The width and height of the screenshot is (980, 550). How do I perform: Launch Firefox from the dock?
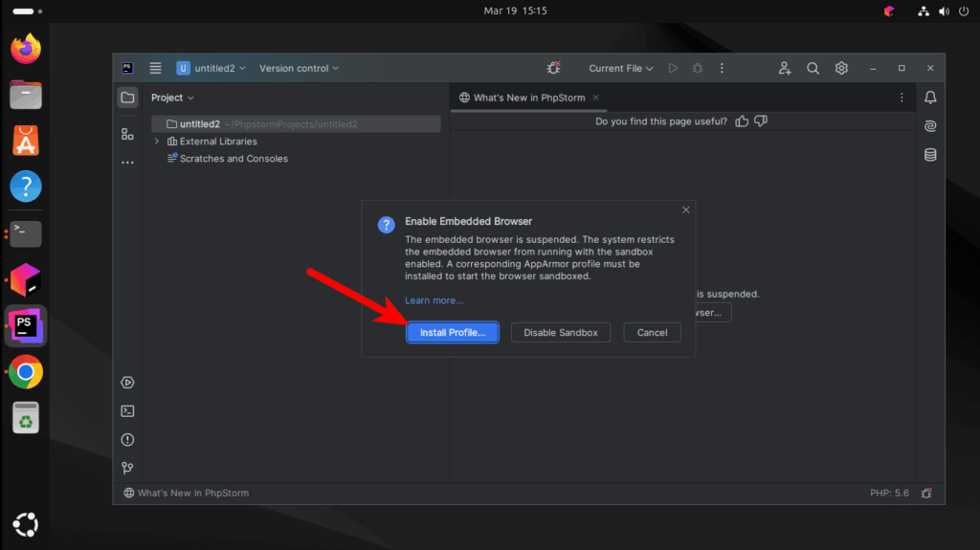(x=26, y=49)
